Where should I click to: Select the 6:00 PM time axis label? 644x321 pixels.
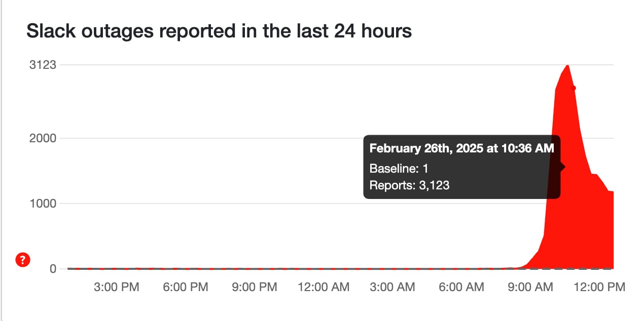click(x=185, y=287)
